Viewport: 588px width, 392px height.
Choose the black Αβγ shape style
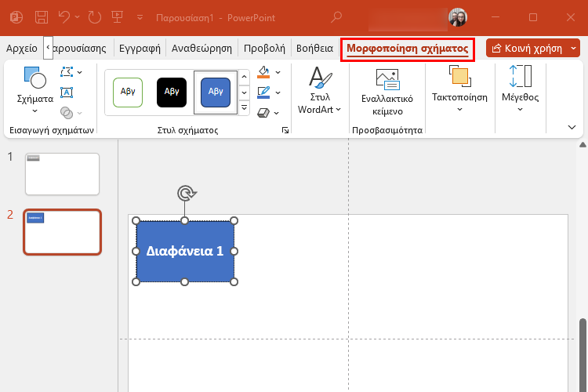click(x=172, y=93)
